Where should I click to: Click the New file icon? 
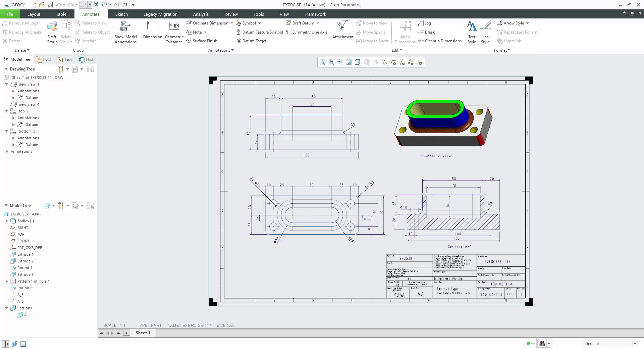tap(34, 5)
